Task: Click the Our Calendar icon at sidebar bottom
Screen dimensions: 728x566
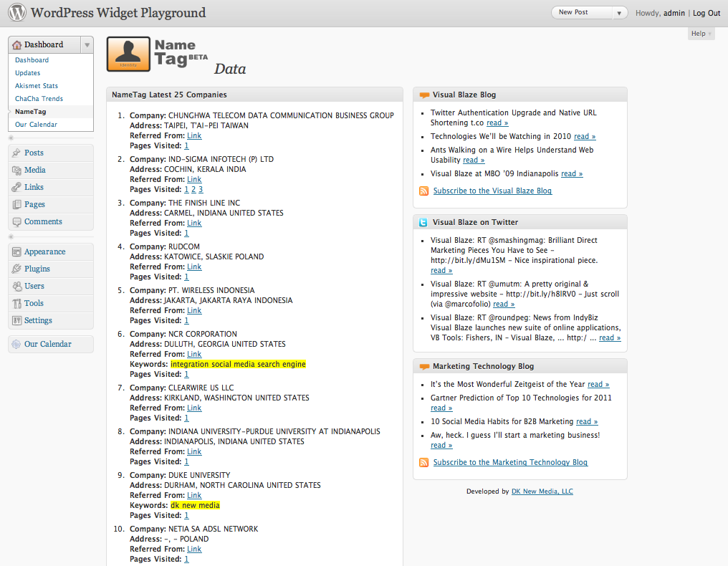Action: pos(16,344)
